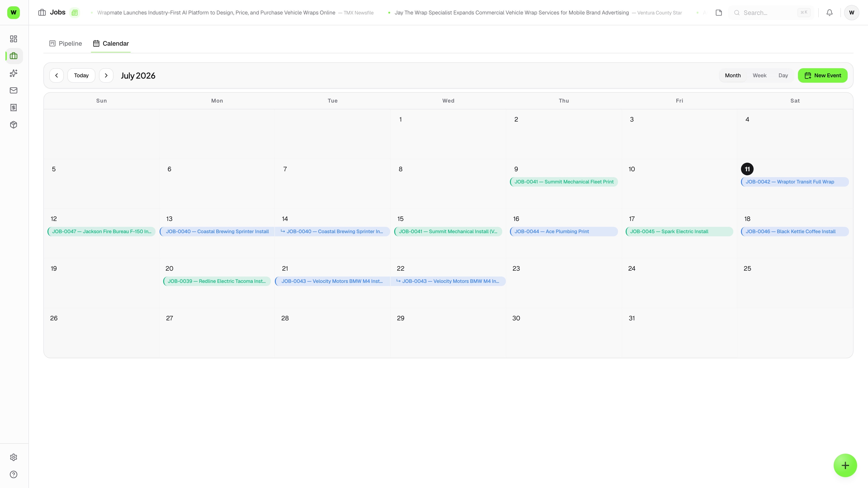Screen dimensions: 868x488
Task: Select date 19 in the calendar
Action: point(54,268)
